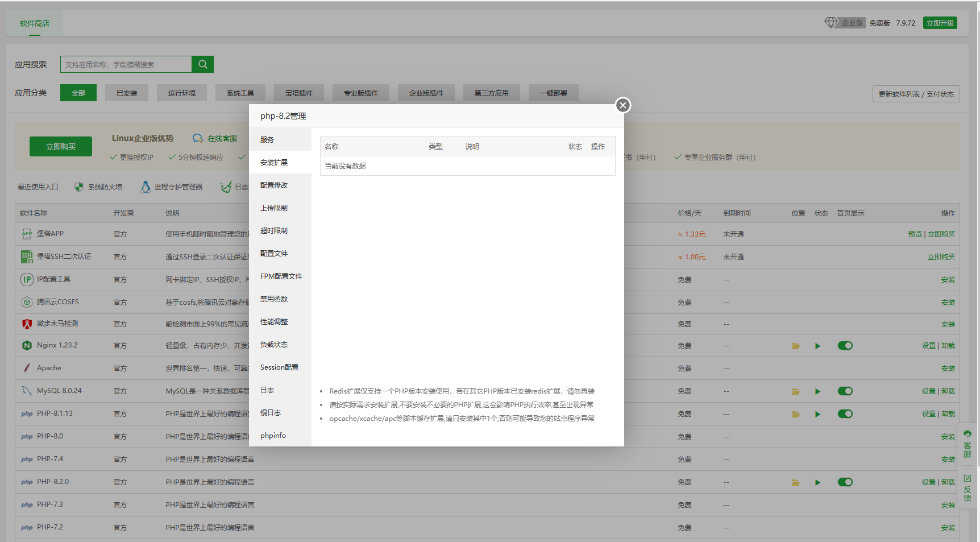Open Session配置 in the sidebar
The image size is (980, 542).
pyautogui.click(x=280, y=367)
